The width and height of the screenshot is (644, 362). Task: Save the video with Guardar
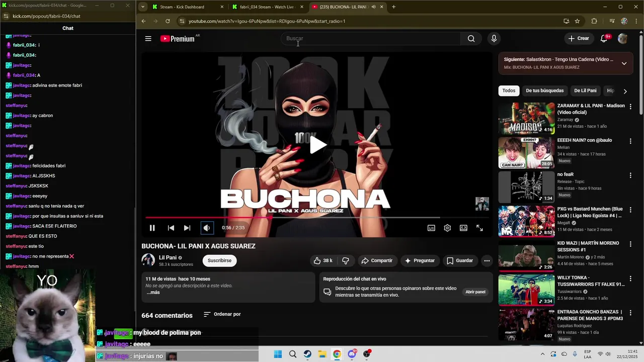pos(460,260)
